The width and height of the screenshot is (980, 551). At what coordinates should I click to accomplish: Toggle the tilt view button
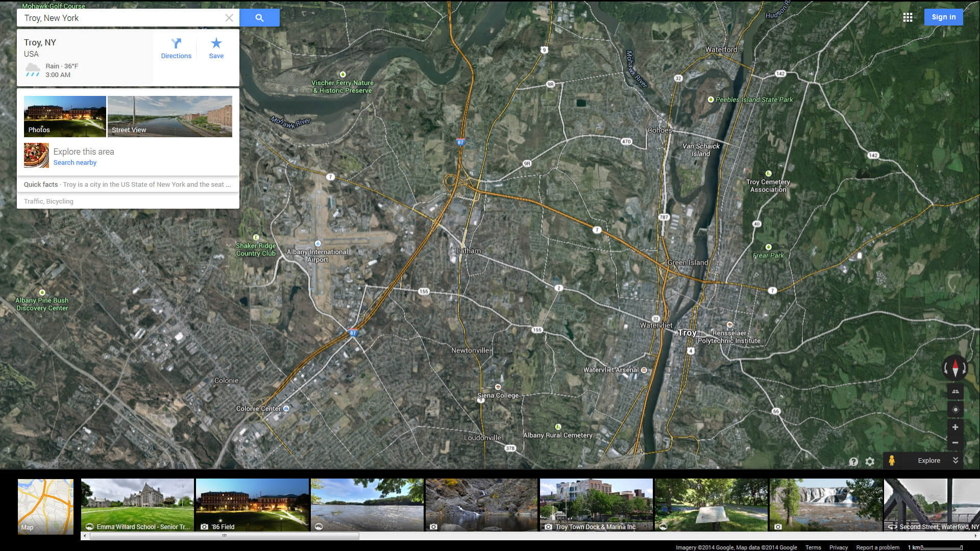click(x=955, y=391)
